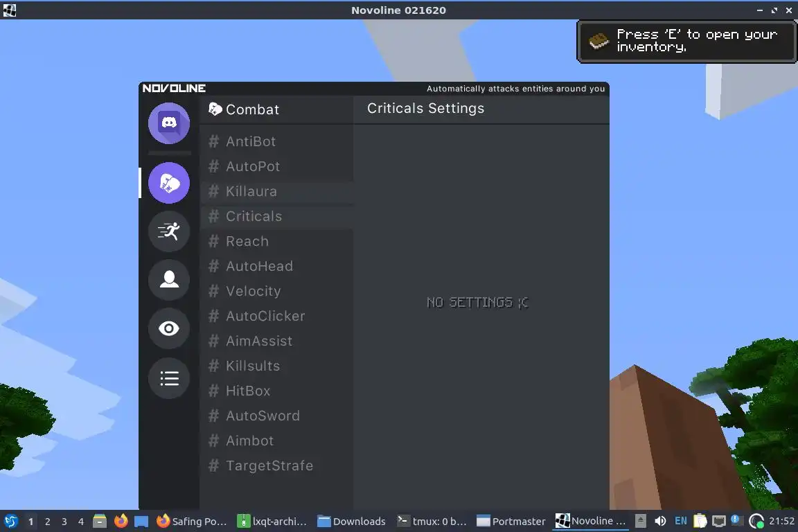This screenshot has height=532, width=798.
Task: Open the LXQt start menu icon
Action: coord(10,521)
